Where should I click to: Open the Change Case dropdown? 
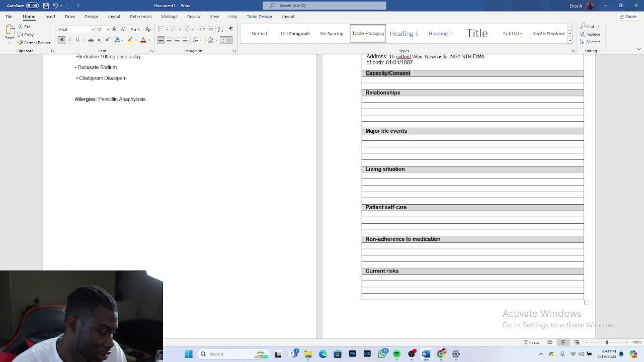[x=135, y=29]
